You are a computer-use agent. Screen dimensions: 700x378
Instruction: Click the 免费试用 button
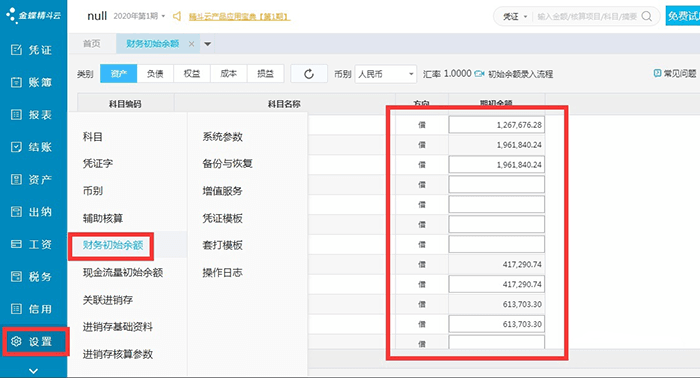click(x=683, y=16)
